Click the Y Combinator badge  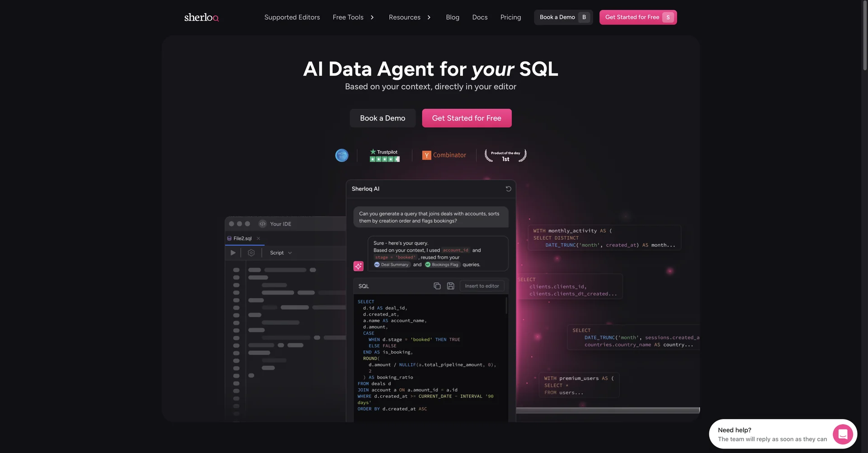(444, 155)
